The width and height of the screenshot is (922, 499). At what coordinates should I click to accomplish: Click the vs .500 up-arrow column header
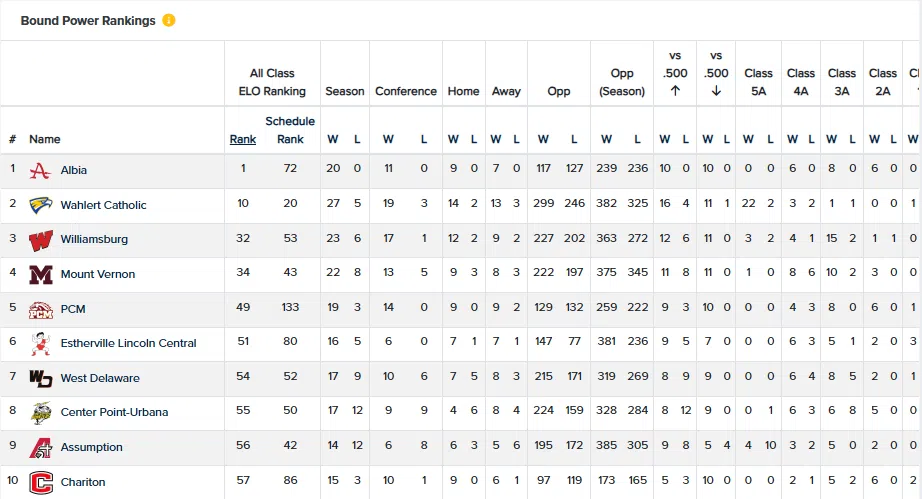pyautogui.click(x=675, y=73)
